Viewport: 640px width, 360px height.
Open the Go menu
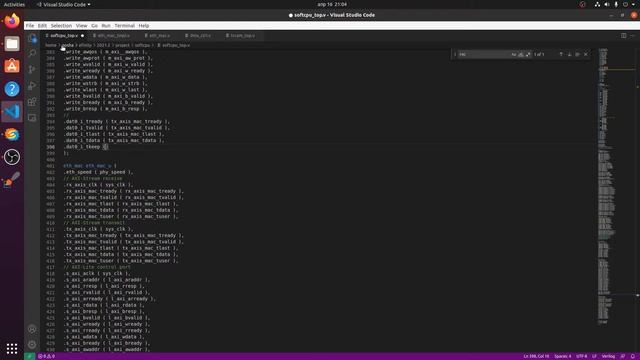(94, 25)
